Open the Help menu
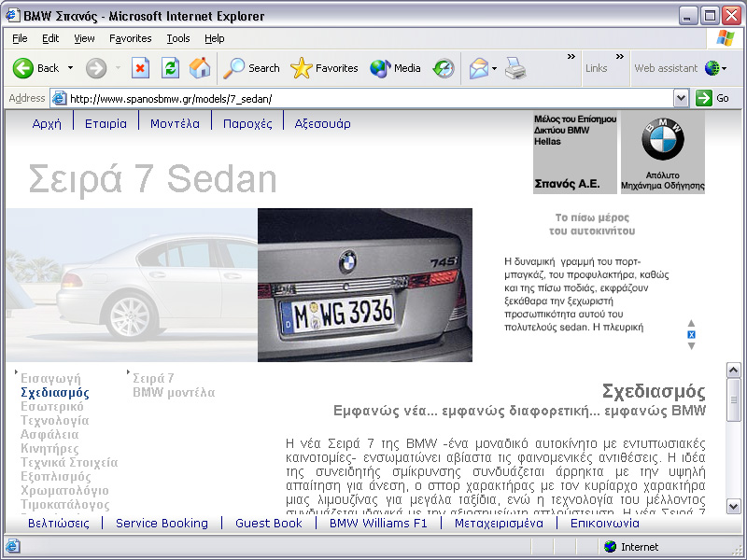 click(x=215, y=38)
